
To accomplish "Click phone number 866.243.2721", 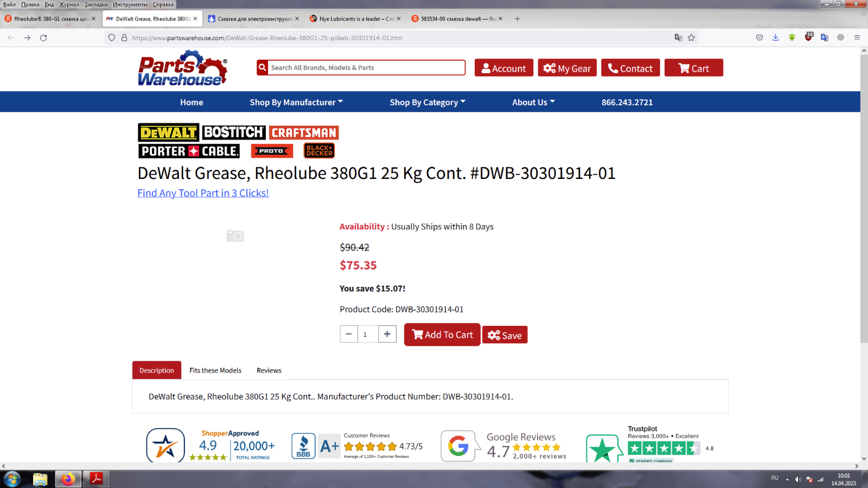I will pos(627,102).
